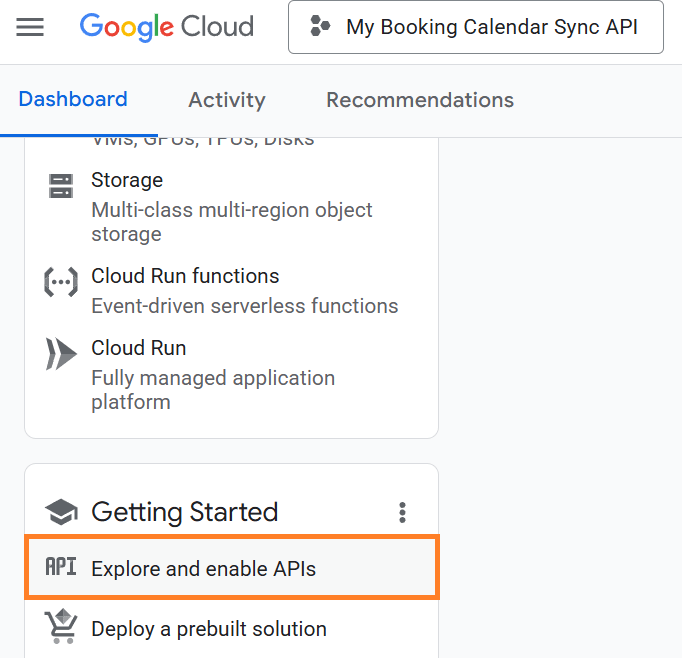Click the Cloud Run functions icon

click(61, 282)
